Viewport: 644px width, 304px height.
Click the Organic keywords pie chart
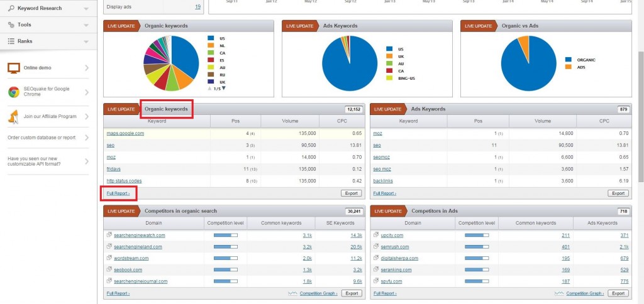click(171, 63)
